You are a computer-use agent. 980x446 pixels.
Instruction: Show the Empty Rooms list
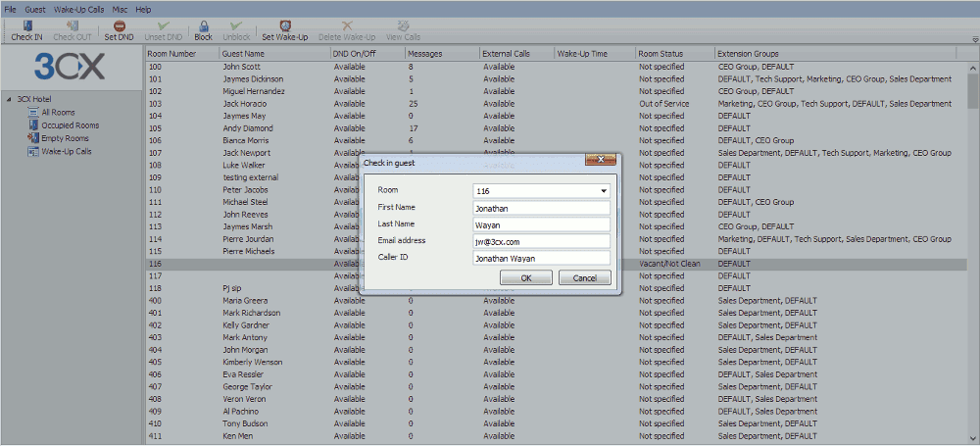point(64,138)
